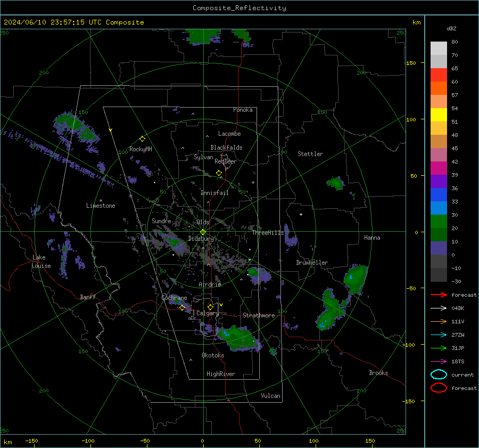Screen dimensions: 479x448
Task: Select the 36 dBZ purple color swatch
Action: coord(439,181)
